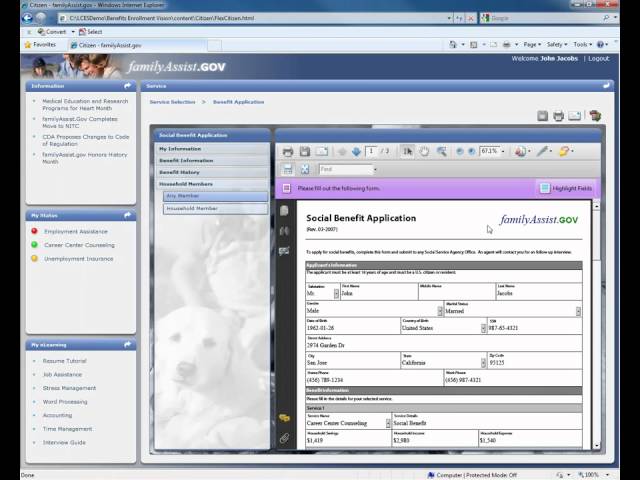640x480 pixels.
Task: Click the Service panel printer icon
Action: point(558,116)
